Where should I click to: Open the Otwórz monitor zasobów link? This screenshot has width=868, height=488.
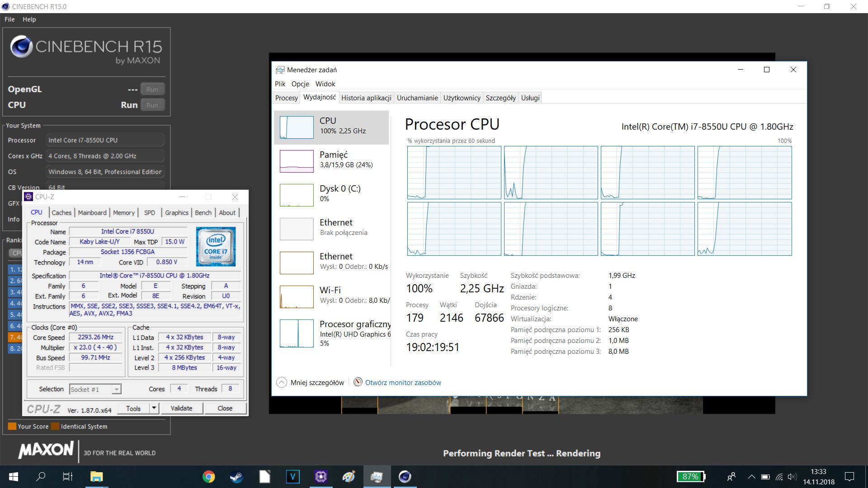click(403, 383)
